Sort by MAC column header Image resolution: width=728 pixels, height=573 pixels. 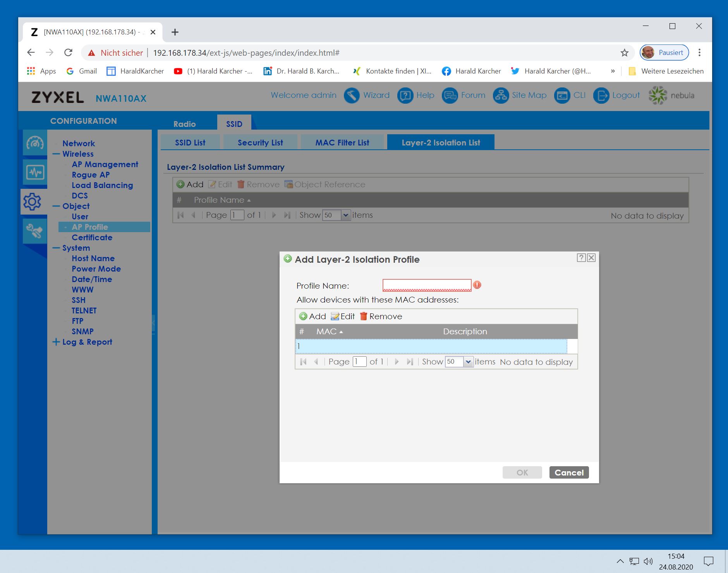[326, 332]
